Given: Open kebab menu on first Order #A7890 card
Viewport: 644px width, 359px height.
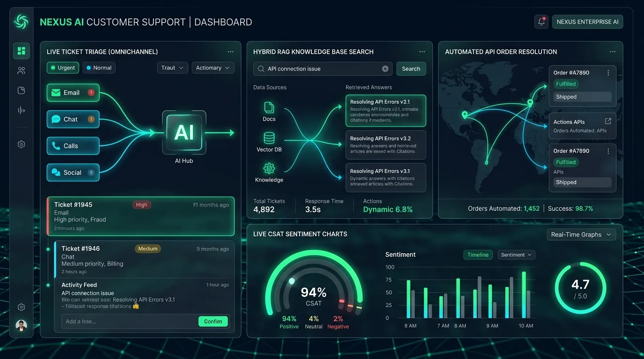Looking at the screenshot, I should click(x=608, y=72).
